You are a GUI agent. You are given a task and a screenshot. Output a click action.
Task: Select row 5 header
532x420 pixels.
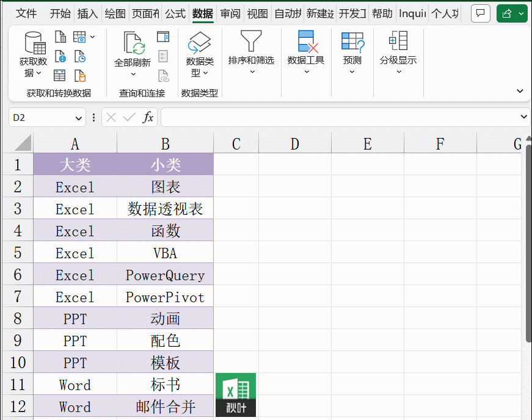18,253
